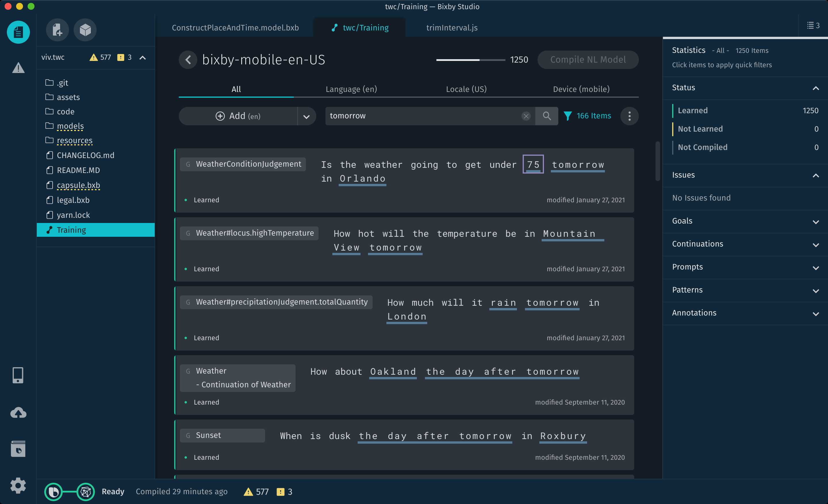828x504 pixels.
Task: Clear the tomorrow search text
Action: click(526, 116)
